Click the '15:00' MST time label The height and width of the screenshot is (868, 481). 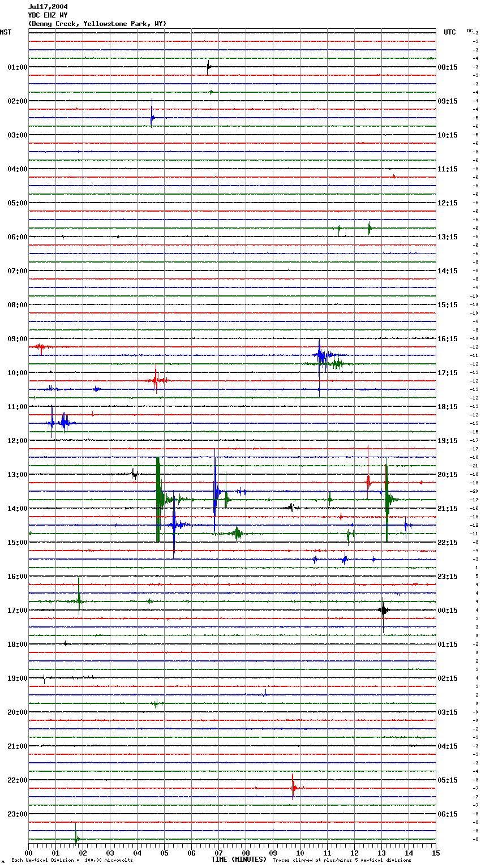17,543
